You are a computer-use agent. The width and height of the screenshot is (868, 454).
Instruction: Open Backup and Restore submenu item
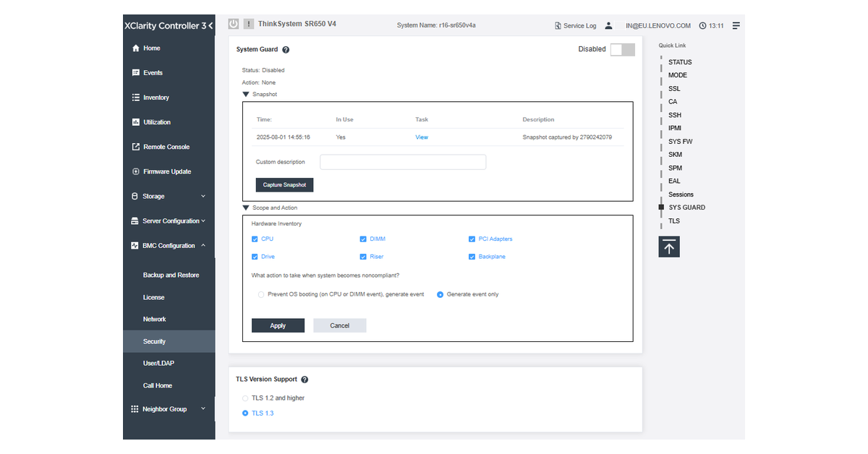[x=169, y=275]
